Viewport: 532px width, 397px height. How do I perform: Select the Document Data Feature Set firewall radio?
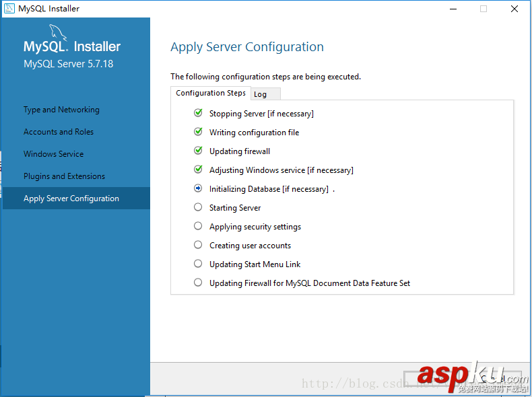tap(198, 283)
